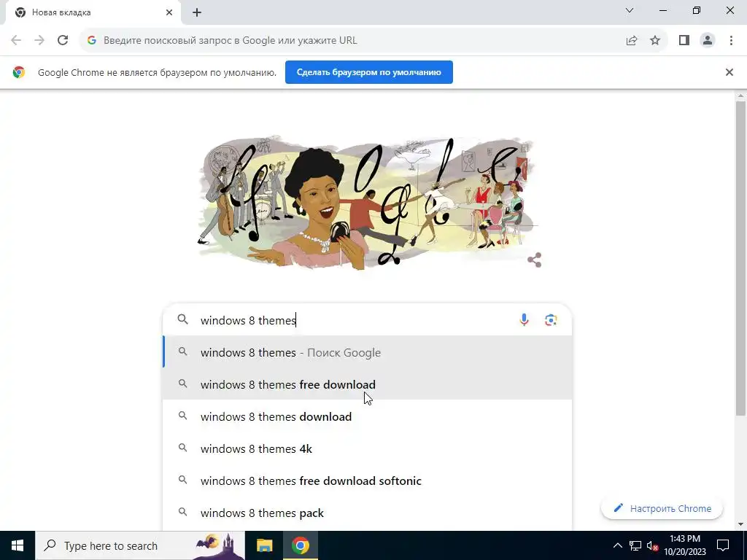
Task: Open the notification center icon
Action: (723, 545)
